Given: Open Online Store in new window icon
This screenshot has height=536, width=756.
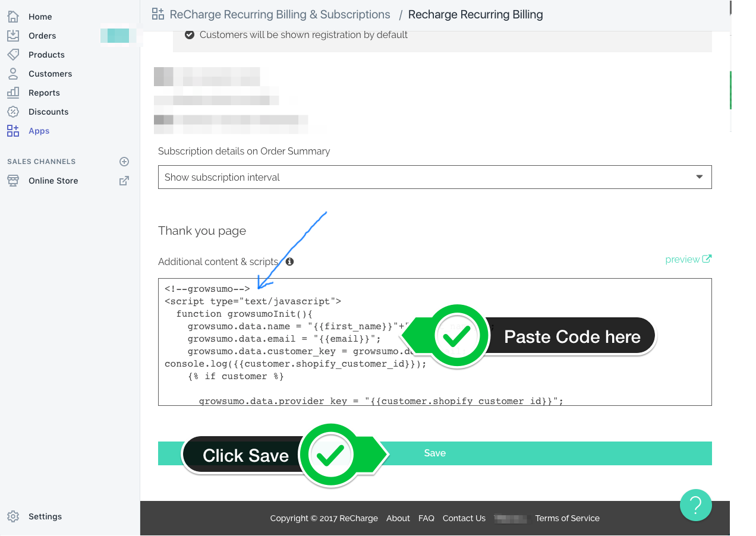Looking at the screenshot, I should click(124, 181).
